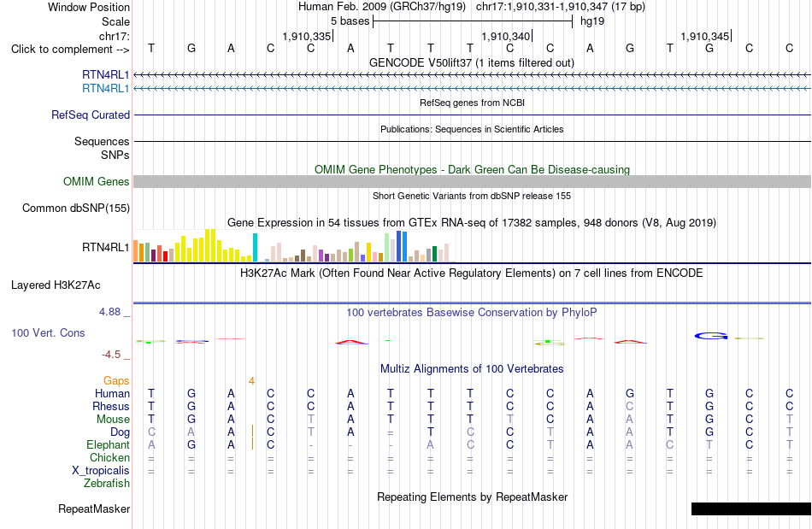Click Multiz Alignments of 100 Vertebrates title
Image resolution: width=812 pixels, height=529 pixels.
click(472, 368)
